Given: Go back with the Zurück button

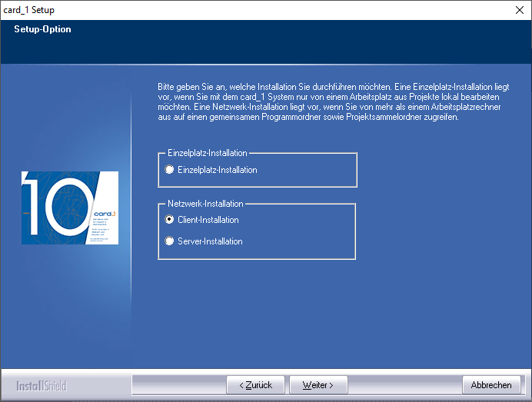Looking at the screenshot, I should pyautogui.click(x=255, y=384).
